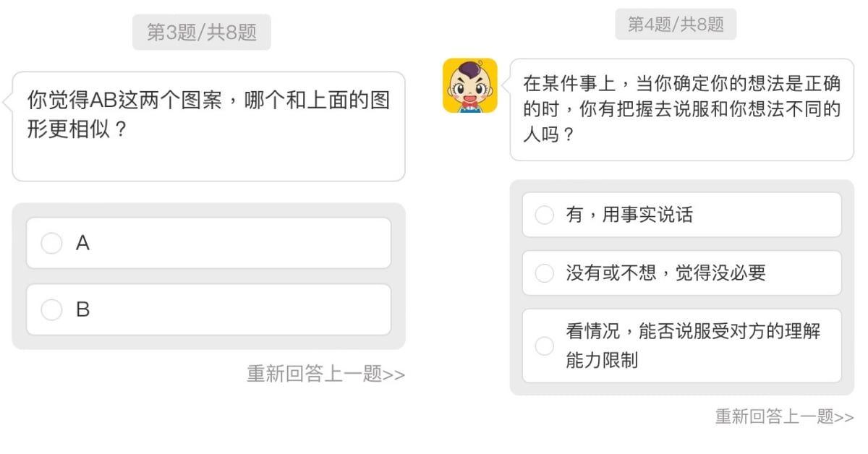The height and width of the screenshot is (454, 868).
Task: Click the 第3题/共8题 progress label
Action: coord(201,33)
